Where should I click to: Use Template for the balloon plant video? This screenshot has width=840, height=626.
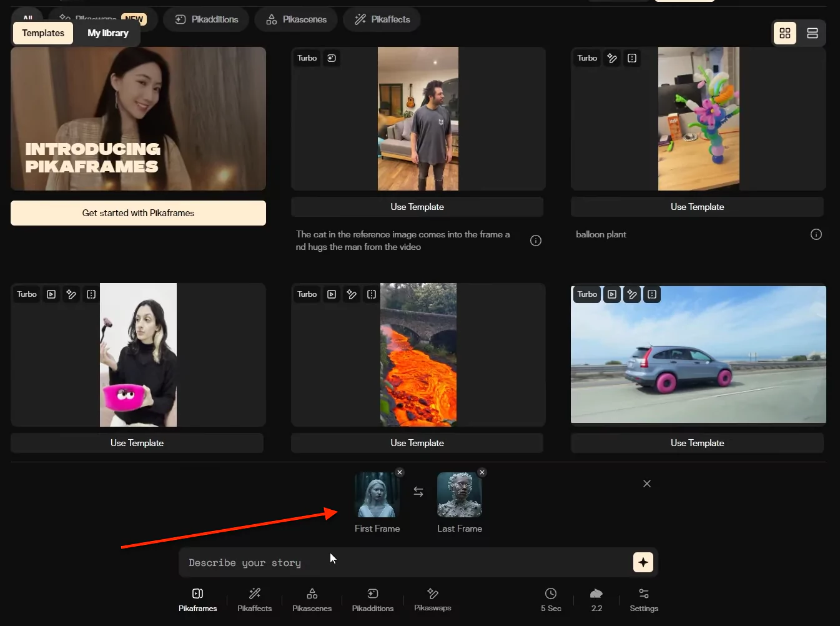point(697,207)
